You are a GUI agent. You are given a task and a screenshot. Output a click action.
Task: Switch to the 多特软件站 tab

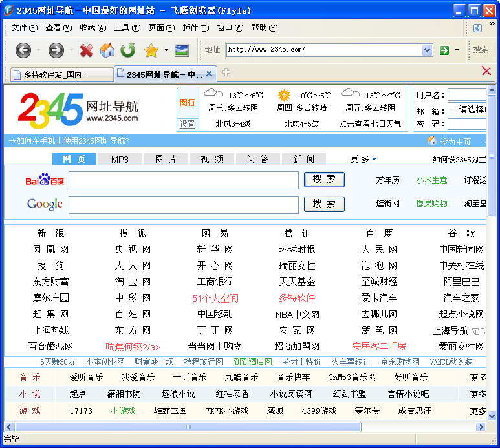point(58,74)
